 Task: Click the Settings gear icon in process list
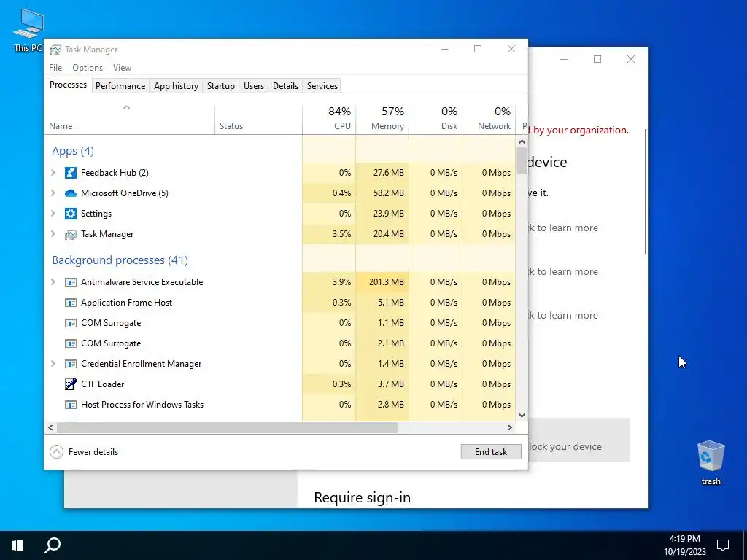point(71,214)
